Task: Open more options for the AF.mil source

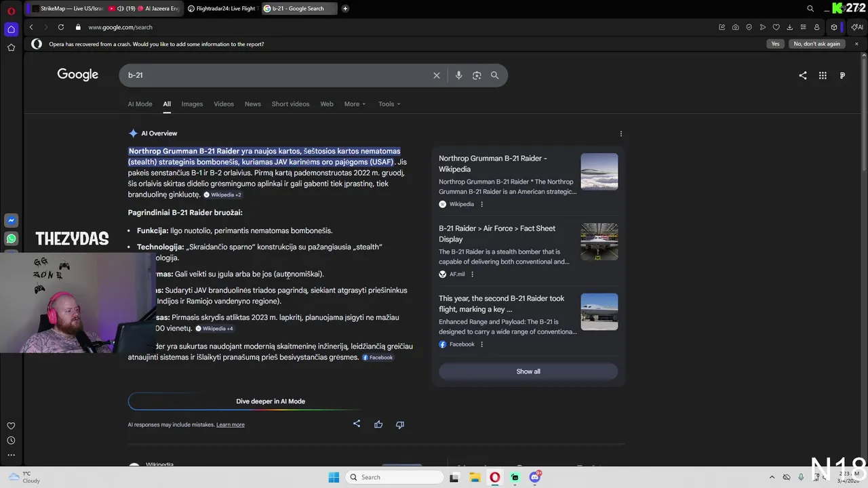Action: tap(472, 274)
